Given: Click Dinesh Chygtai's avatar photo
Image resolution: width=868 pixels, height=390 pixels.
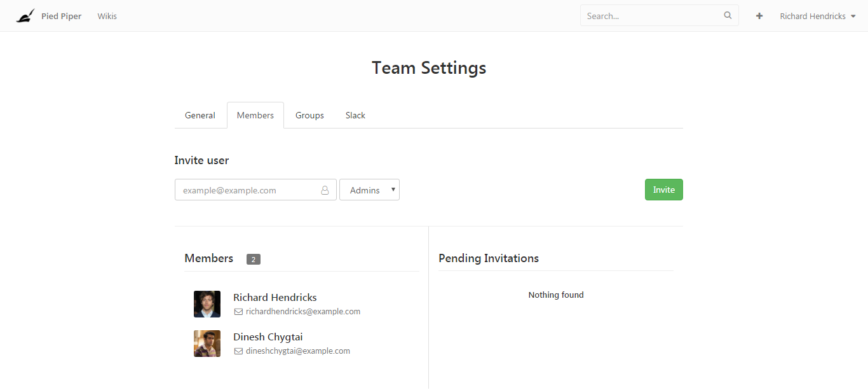Looking at the screenshot, I should (207, 344).
